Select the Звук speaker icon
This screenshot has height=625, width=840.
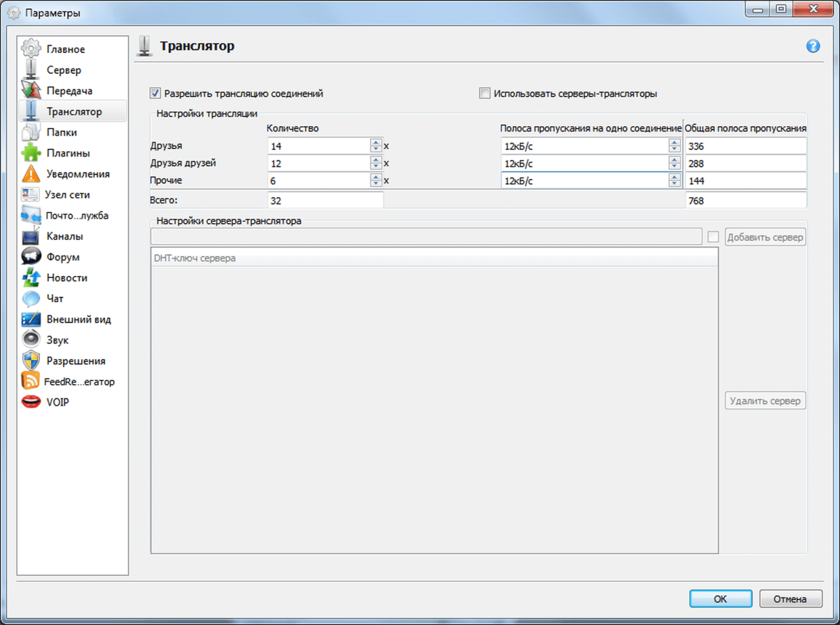31,340
